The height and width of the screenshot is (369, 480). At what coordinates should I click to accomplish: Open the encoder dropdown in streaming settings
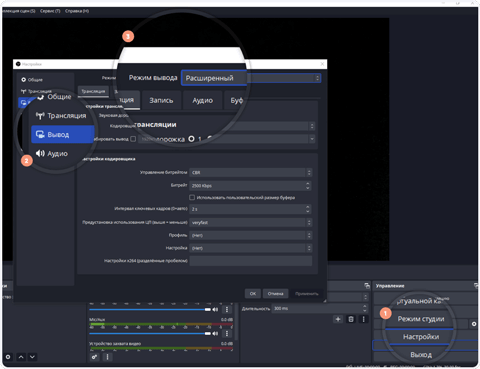[x=312, y=126]
